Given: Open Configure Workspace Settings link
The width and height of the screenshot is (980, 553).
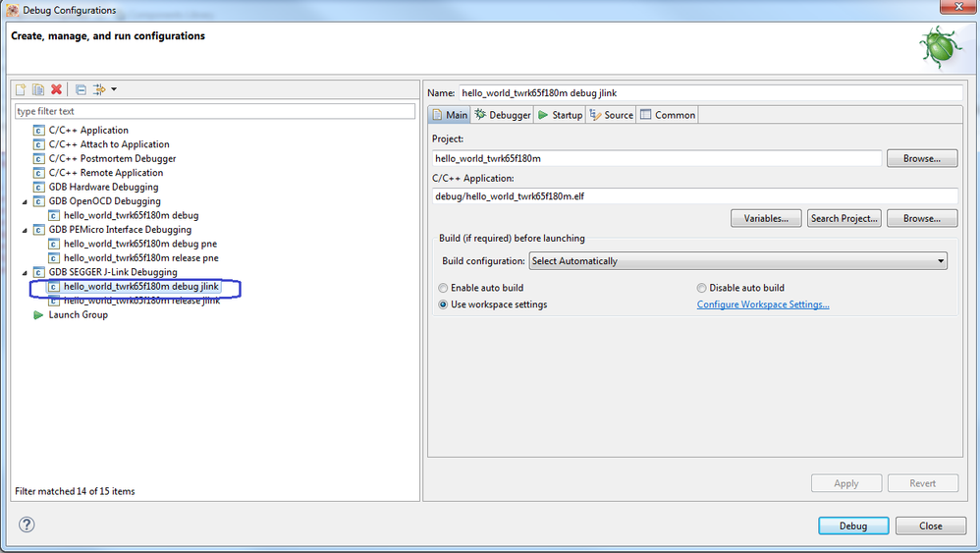Looking at the screenshot, I should click(x=763, y=304).
